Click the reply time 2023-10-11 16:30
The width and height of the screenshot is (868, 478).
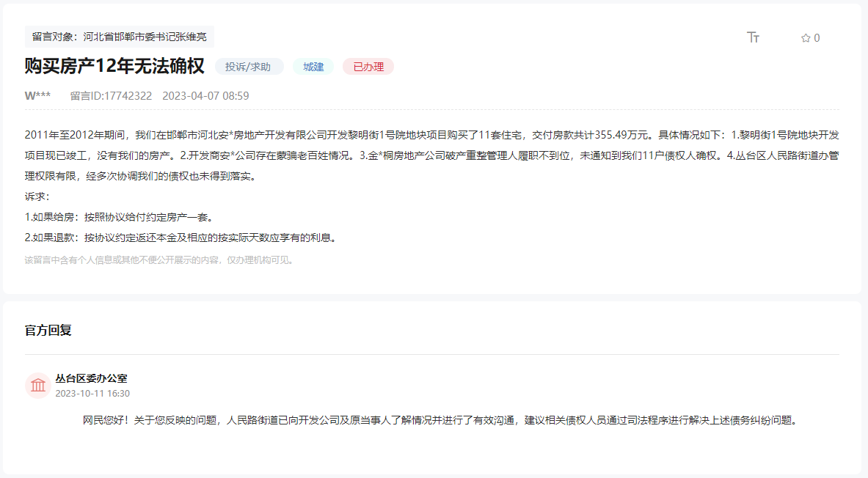click(x=92, y=394)
